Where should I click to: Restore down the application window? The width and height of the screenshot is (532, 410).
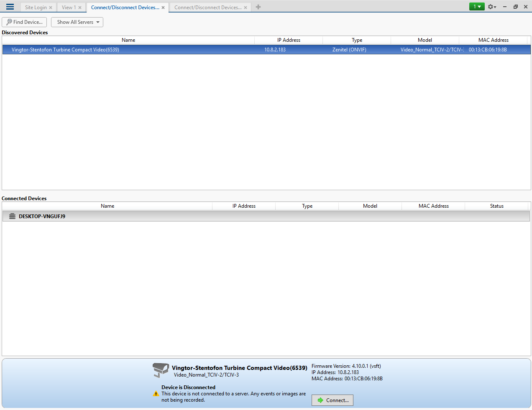pyautogui.click(x=516, y=7)
